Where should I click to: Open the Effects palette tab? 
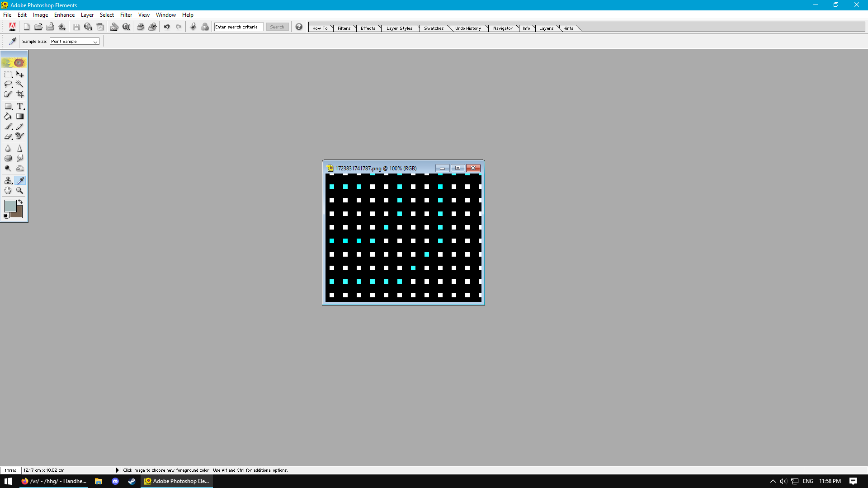[368, 28]
